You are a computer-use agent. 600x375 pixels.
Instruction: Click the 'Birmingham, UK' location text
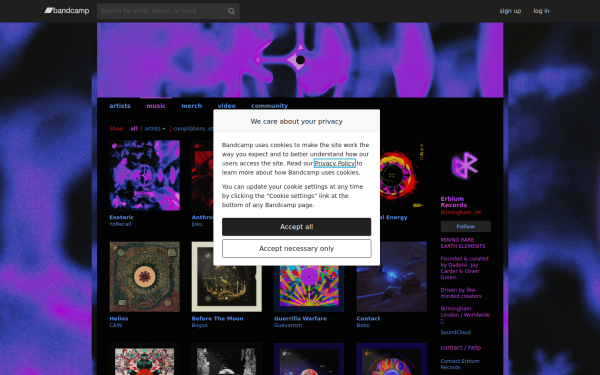(x=461, y=212)
